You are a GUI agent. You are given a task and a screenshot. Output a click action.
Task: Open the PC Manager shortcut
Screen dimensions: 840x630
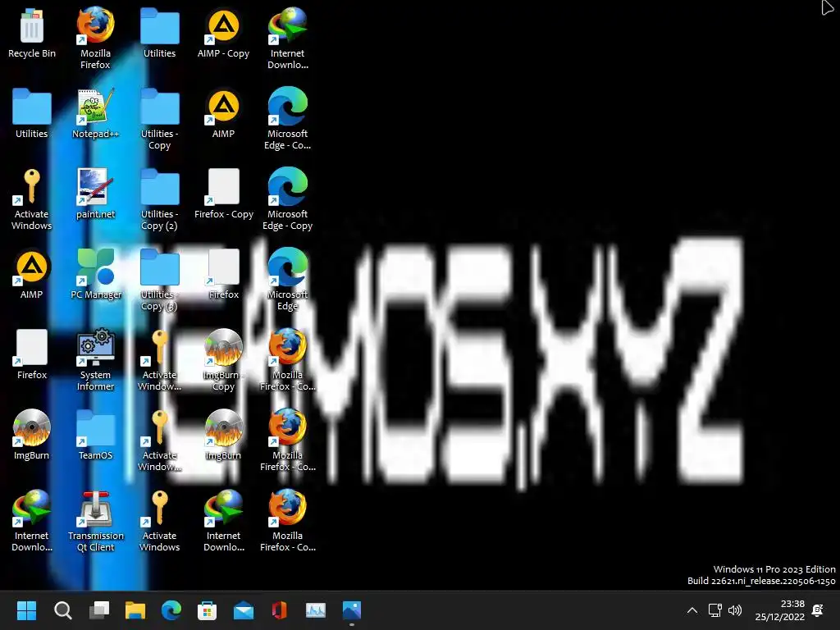pyautogui.click(x=95, y=274)
